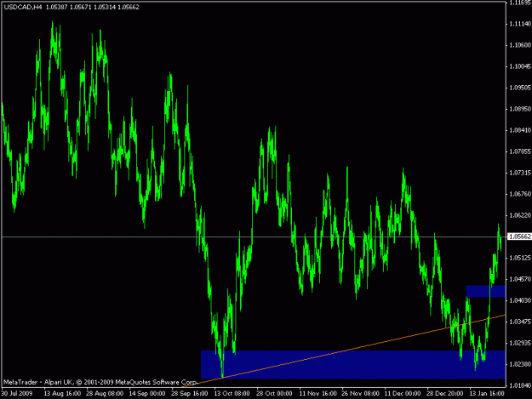This screenshot has height=399, width=532.
Task: Click the 1.11140 price scale label
Action: [520, 24]
